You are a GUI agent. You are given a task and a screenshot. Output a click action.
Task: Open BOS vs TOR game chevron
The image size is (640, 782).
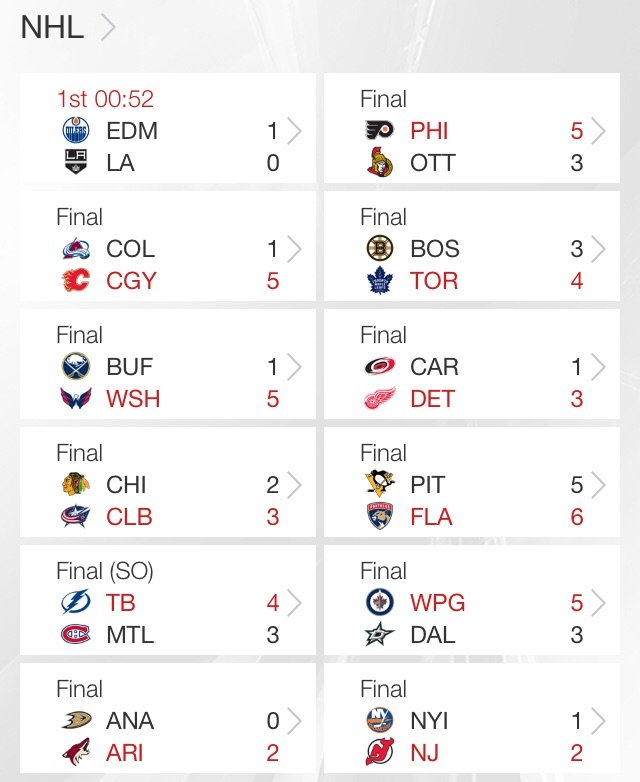(599, 249)
